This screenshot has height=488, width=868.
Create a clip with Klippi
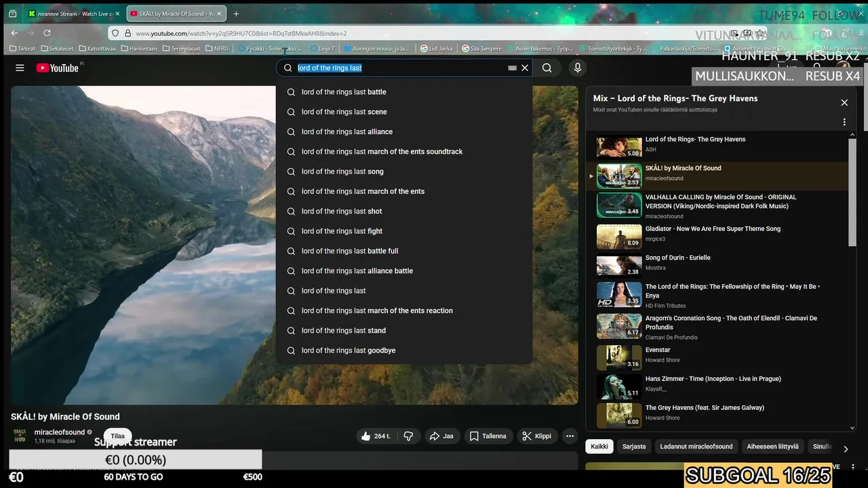[536, 436]
